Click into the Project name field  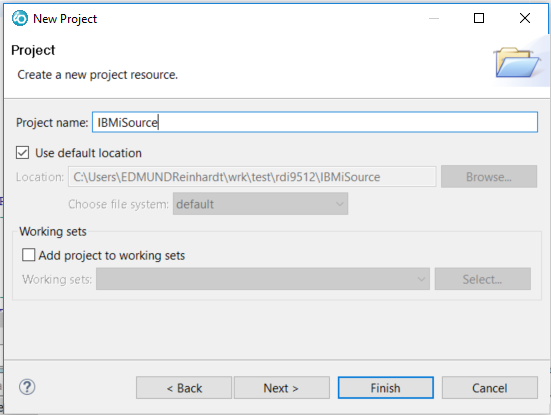315,122
